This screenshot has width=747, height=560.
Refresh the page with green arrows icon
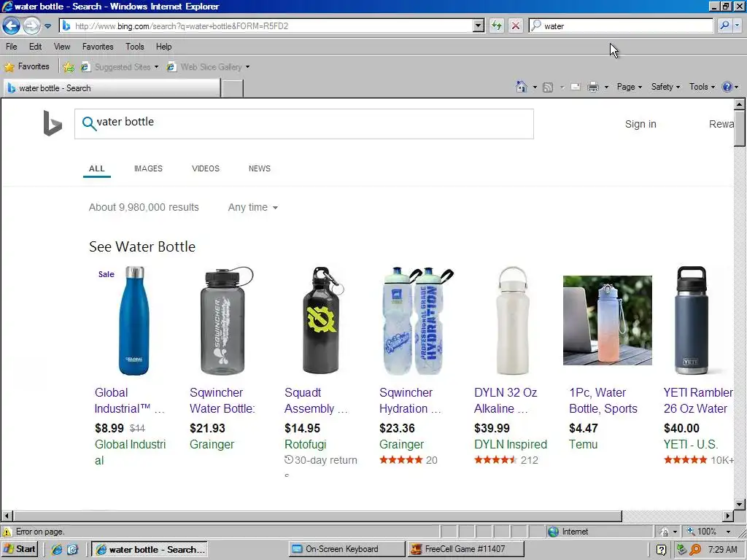(496, 26)
